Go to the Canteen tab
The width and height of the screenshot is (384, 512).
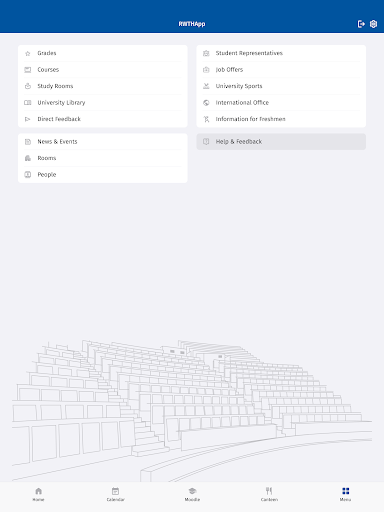click(x=269, y=494)
